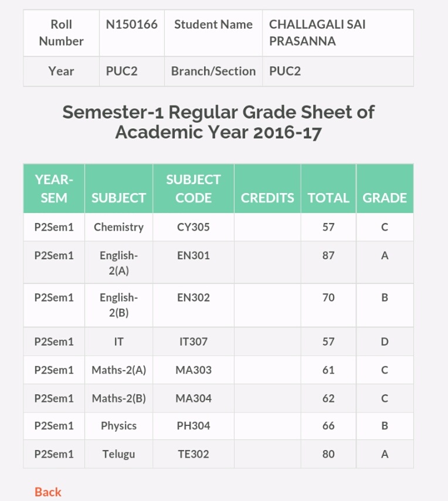Select the roll number N150166 cell
This screenshot has width=448, height=501.
(131, 33)
